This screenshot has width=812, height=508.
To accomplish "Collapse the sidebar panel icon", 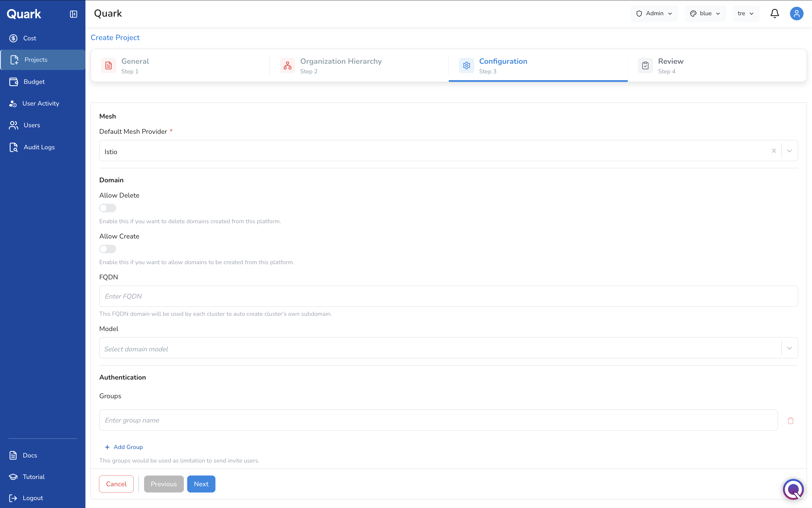I will coord(74,14).
